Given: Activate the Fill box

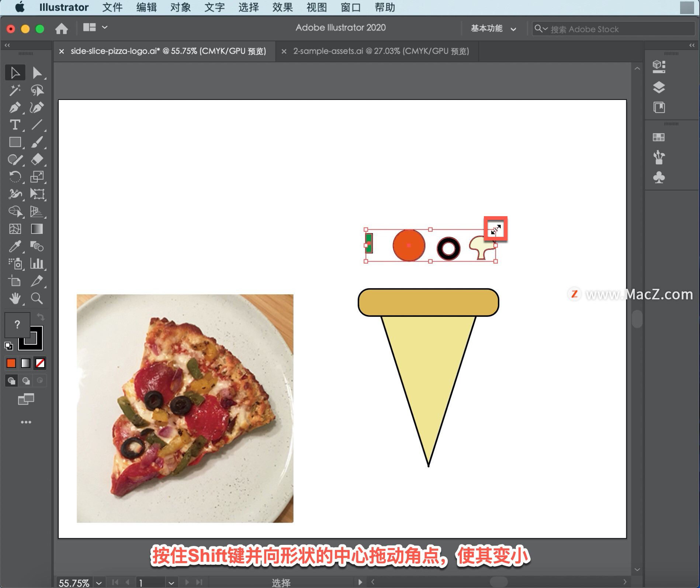Looking at the screenshot, I should click(x=17, y=324).
